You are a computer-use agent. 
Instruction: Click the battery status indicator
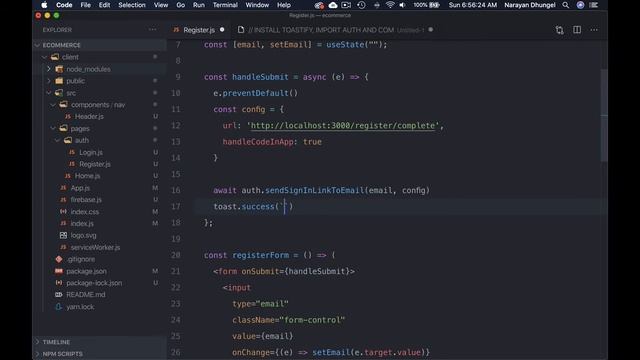tap(427, 5)
